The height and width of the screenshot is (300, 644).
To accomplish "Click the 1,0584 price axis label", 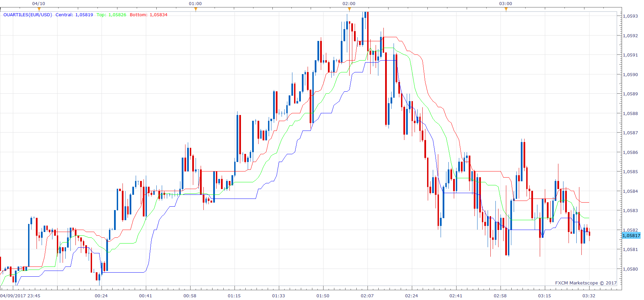I will coord(630,191).
